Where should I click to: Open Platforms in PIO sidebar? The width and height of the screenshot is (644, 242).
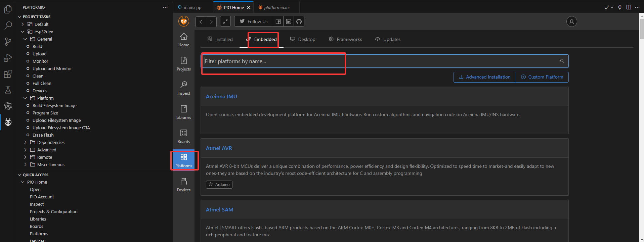[184, 160]
